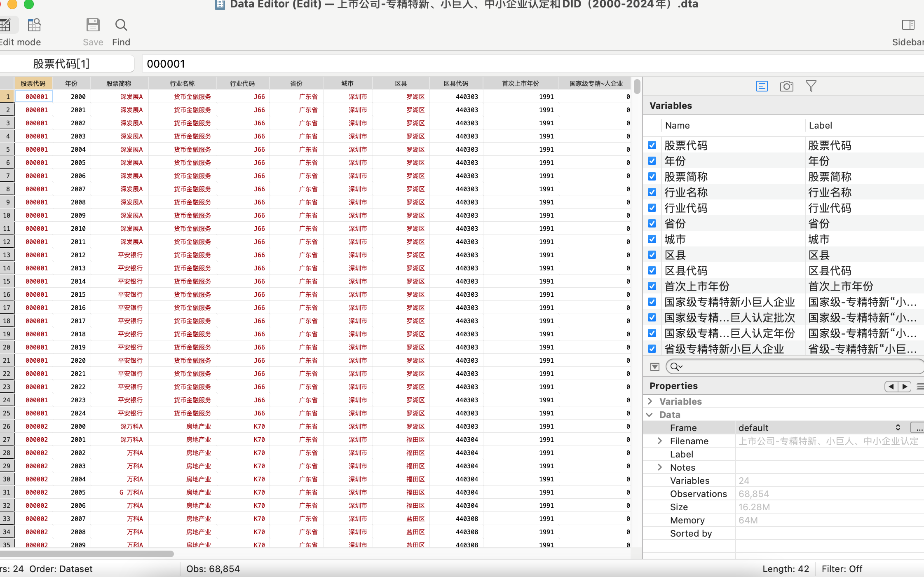Open Find with magnifier icon

coord(121,26)
